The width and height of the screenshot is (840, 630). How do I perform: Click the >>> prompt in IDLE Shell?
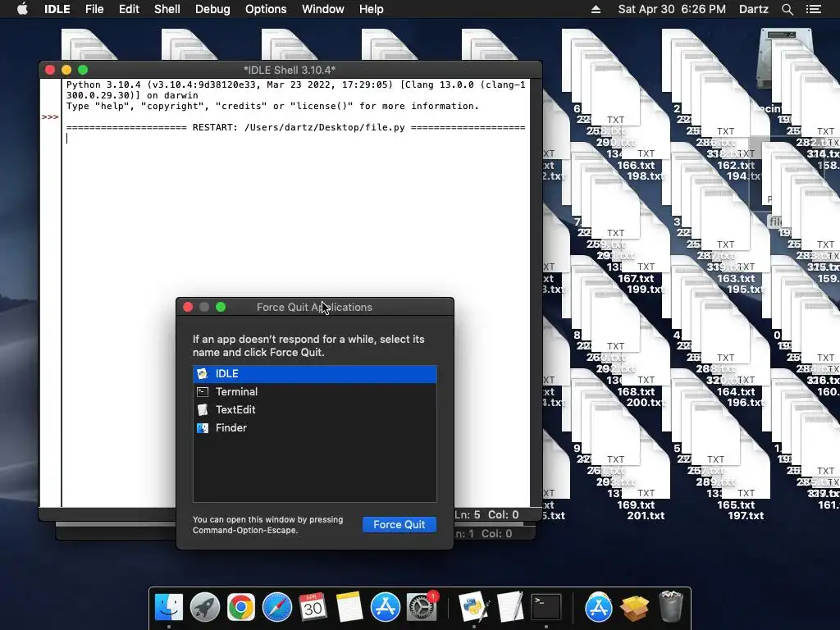(50, 116)
